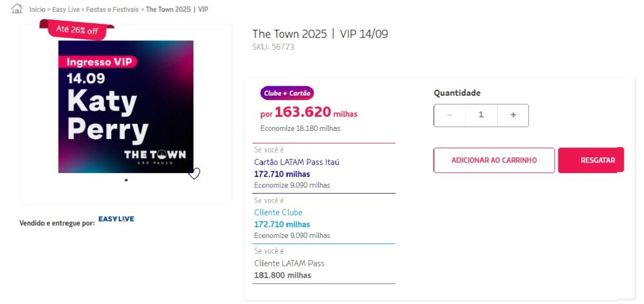Go to "Início" in the breadcrumb
The width and height of the screenshot is (644, 304).
(x=38, y=10)
